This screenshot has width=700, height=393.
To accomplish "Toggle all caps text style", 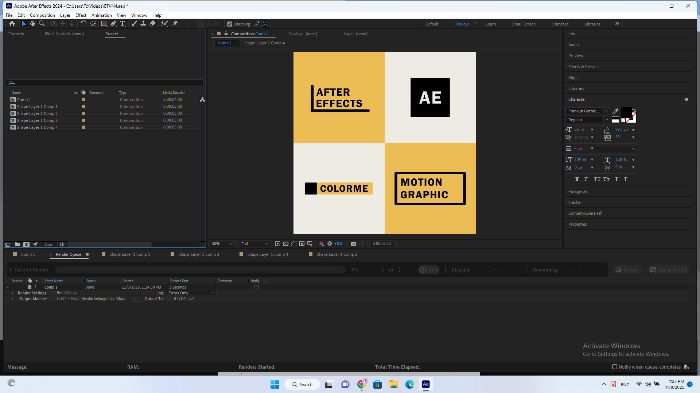I will coord(597,179).
